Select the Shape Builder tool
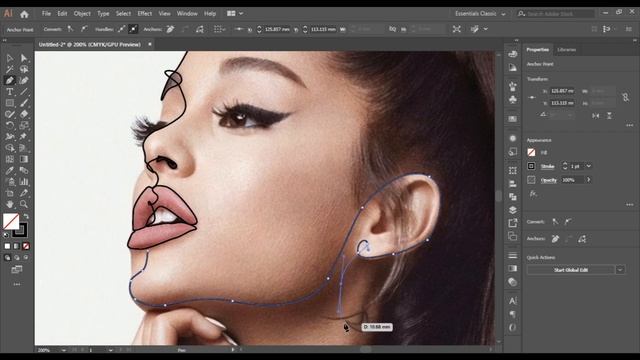The image size is (640, 360). pyautogui.click(x=10, y=148)
